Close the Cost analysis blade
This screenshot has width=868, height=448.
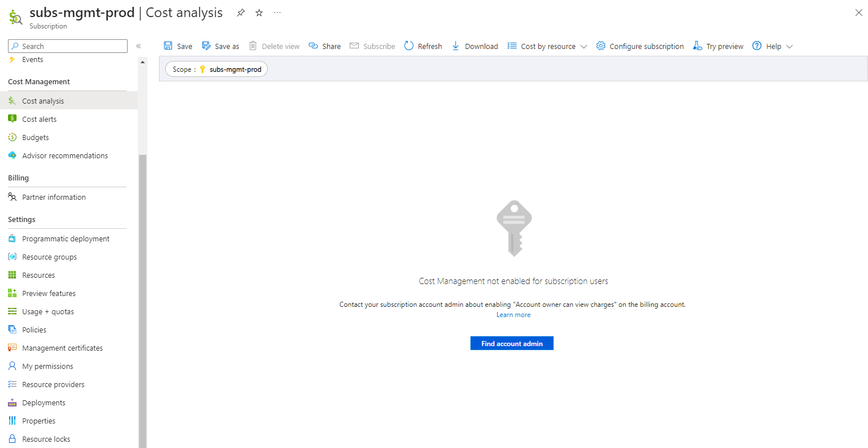[x=859, y=13]
